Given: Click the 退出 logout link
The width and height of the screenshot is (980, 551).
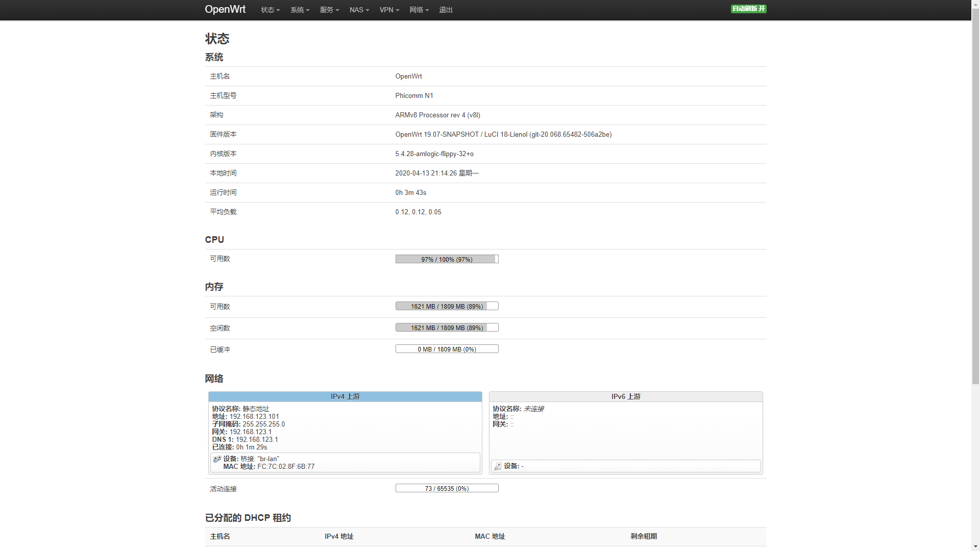Looking at the screenshot, I should pyautogui.click(x=446, y=10).
